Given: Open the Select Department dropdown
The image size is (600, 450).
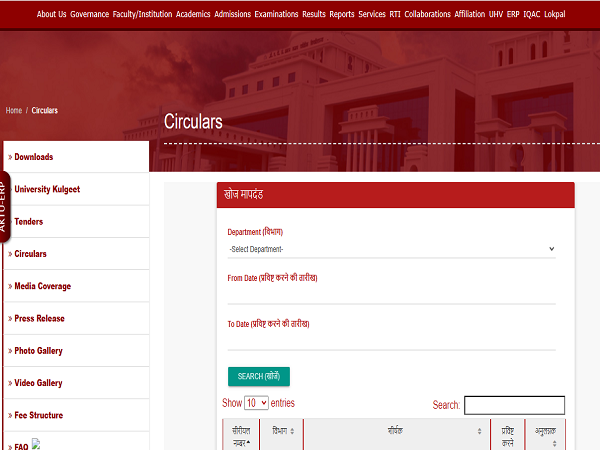Looking at the screenshot, I should click(392, 249).
